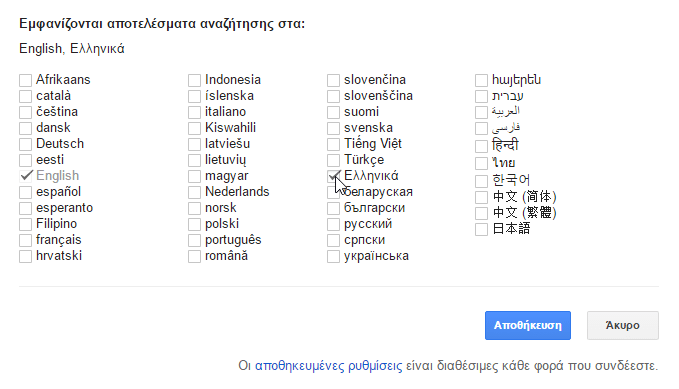Check the Kiswahili language checkbox
This screenshot has height=389, width=679.
point(194,128)
